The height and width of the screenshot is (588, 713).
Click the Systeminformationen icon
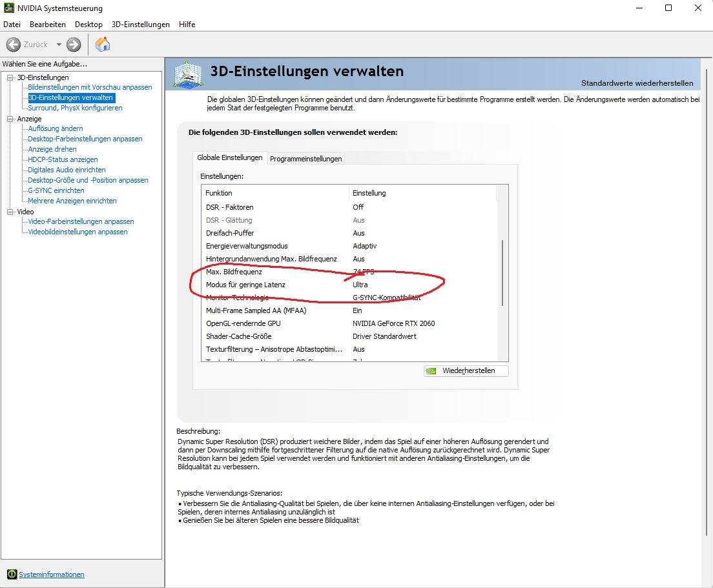tap(12, 574)
